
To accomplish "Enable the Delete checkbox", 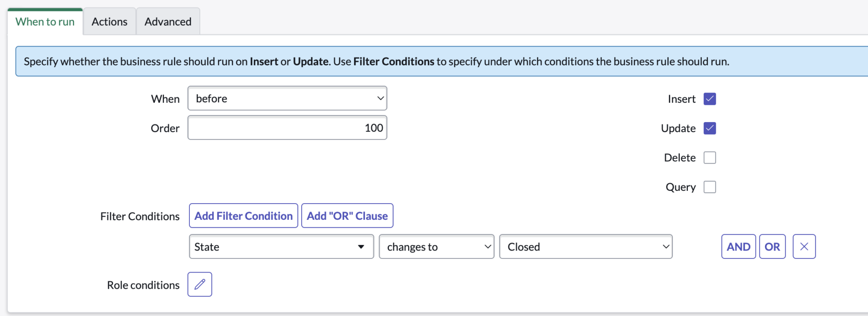I will click(x=709, y=157).
